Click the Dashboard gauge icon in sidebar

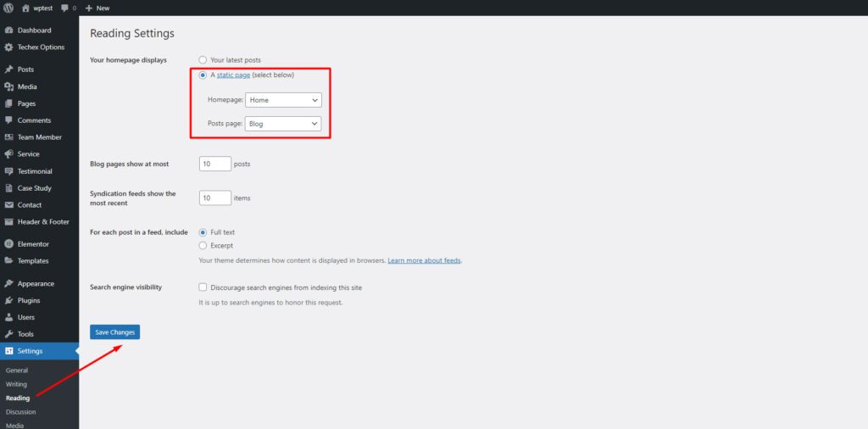pyautogui.click(x=8, y=31)
